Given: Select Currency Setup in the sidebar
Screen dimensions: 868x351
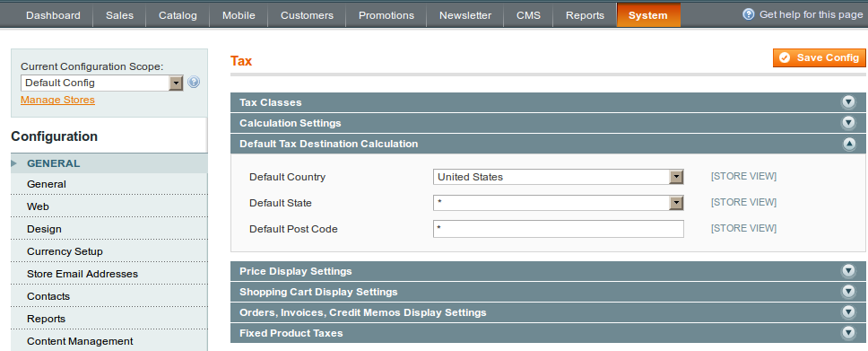Looking at the screenshot, I should tap(109, 251).
